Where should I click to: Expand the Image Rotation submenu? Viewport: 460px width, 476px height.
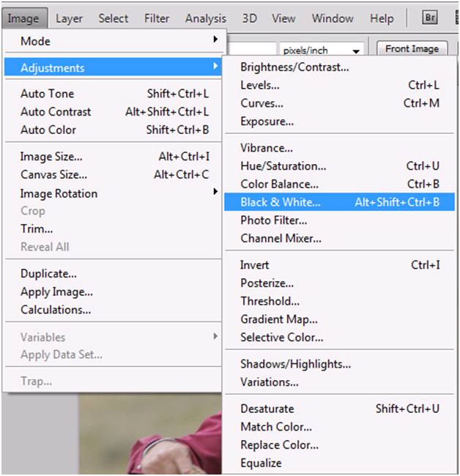pyautogui.click(x=114, y=193)
